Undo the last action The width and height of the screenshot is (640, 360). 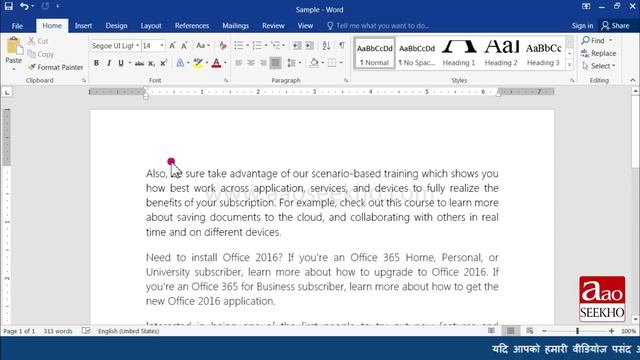click(24, 7)
